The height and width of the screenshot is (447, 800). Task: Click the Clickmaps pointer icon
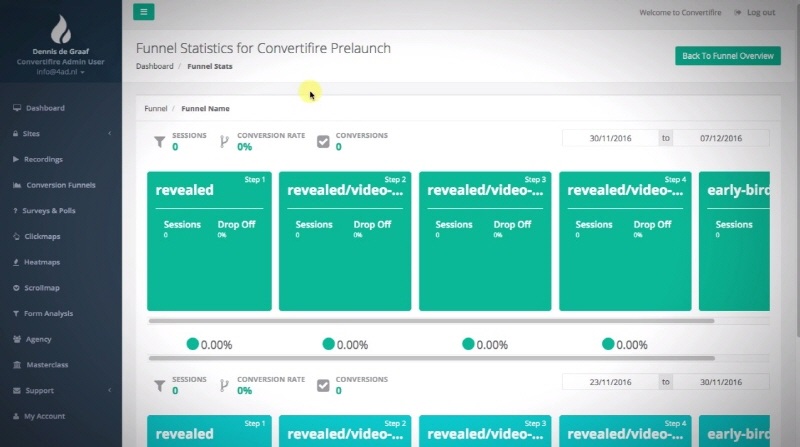16,236
